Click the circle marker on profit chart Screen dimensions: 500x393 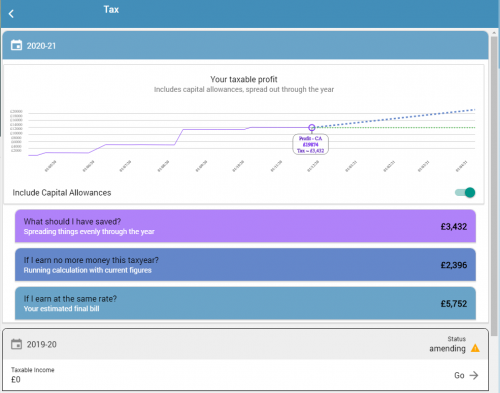pos(312,127)
